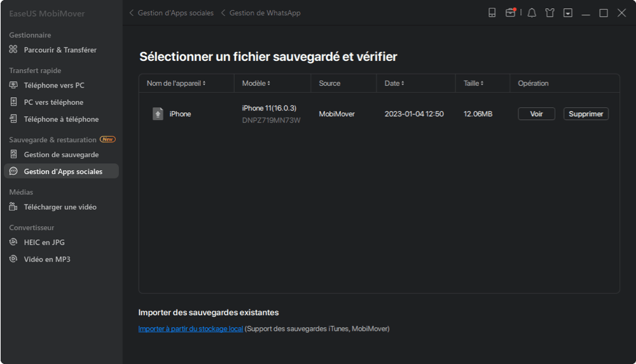This screenshot has width=636, height=364.
Task: Select Gestion d'Apps sociales in sidebar
Action: 61,171
